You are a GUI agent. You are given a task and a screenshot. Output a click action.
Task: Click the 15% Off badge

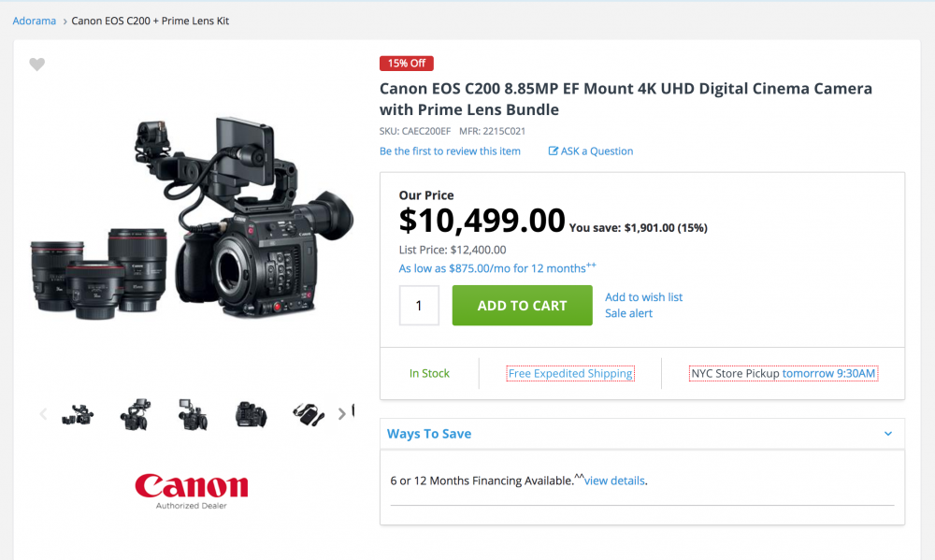pyautogui.click(x=406, y=64)
